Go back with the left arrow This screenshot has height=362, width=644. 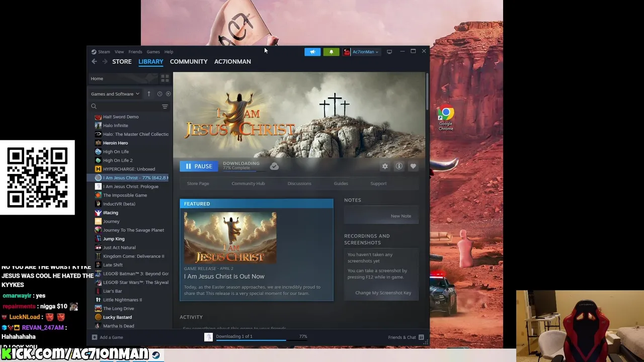pyautogui.click(x=94, y=61)
